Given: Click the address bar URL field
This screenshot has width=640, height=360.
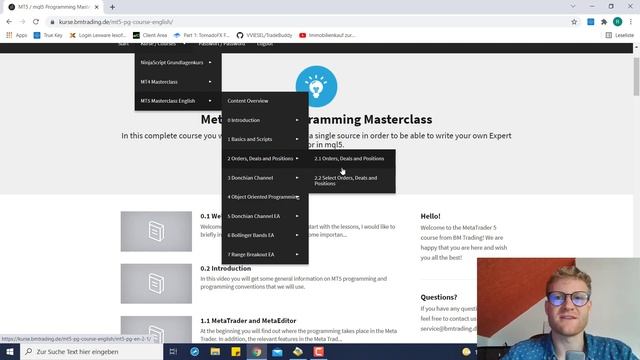Looking at the screenshot, I should [310, 22].
